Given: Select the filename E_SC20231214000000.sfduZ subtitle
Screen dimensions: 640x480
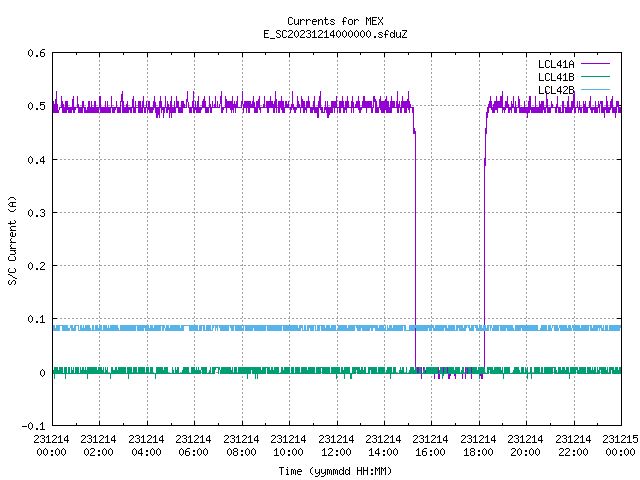Looking at the screenshot, I should pos(335,34).
